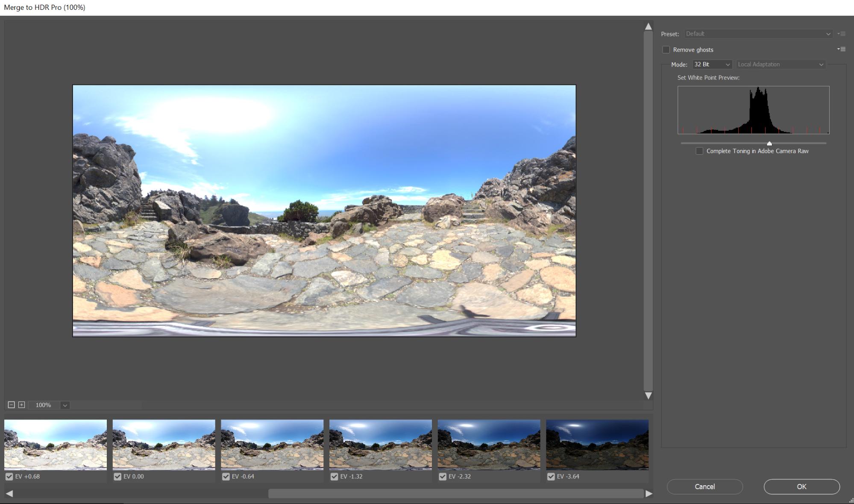The image size is (854, 504).
Task: Open the Preset dropdown
Action: click(758, 34)
